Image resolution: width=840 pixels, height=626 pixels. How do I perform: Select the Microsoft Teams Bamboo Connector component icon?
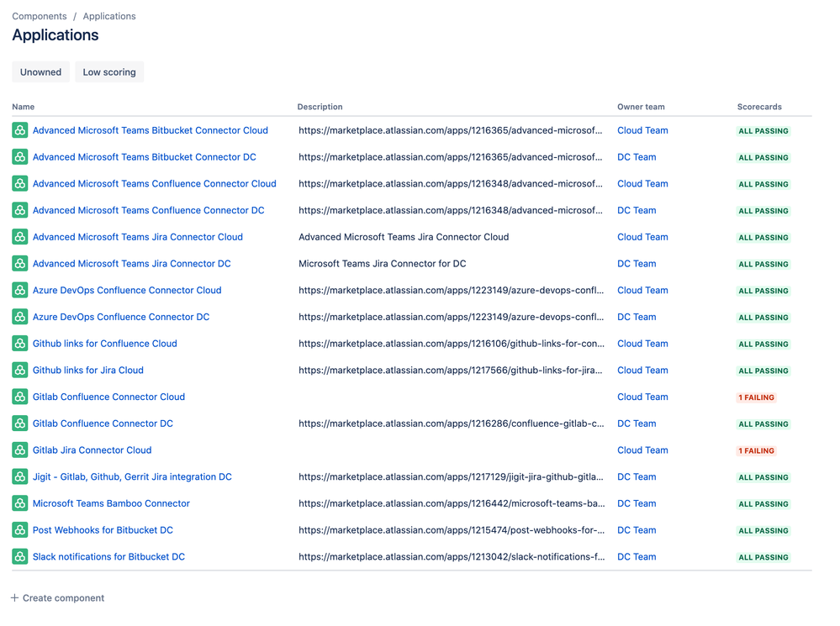click(19, 503)
